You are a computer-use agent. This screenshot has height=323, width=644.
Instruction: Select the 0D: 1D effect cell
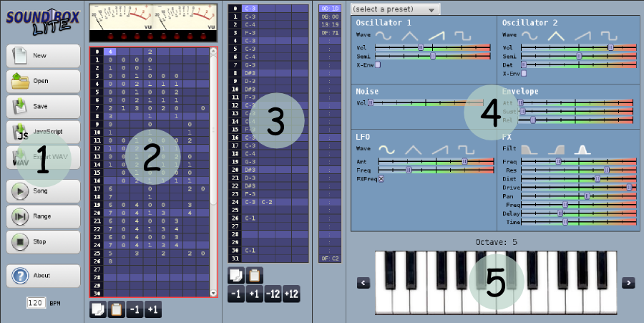pos(330,8)
